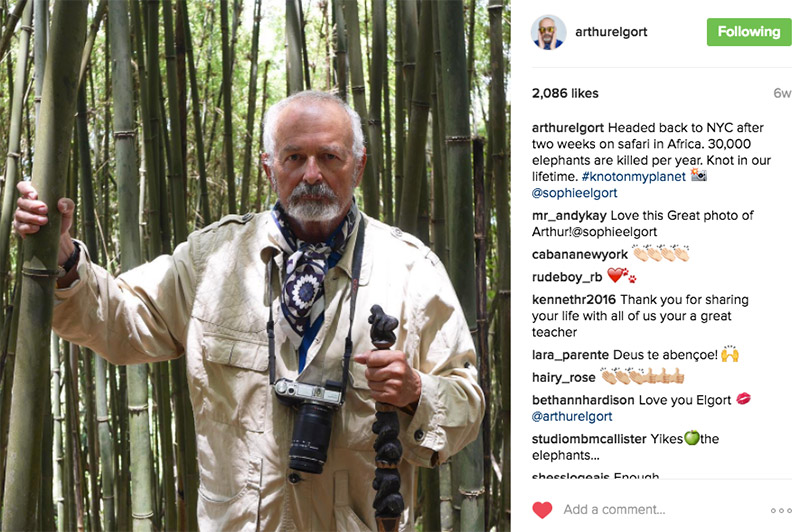
Task: Open lara_parente commenter profile
Action: [x=570, y=355]
